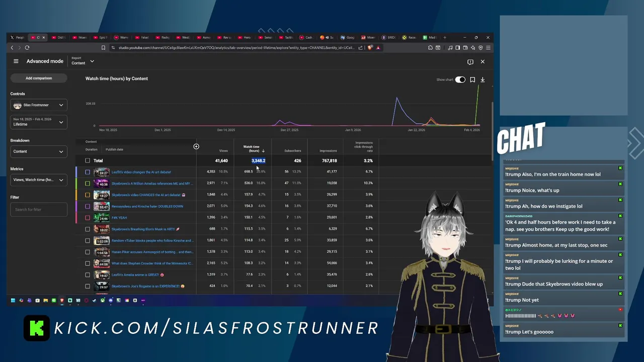This screenshot has height=362, width=644.
Task: Sort by the Impressions column header
Action: [x=328, y=151]
